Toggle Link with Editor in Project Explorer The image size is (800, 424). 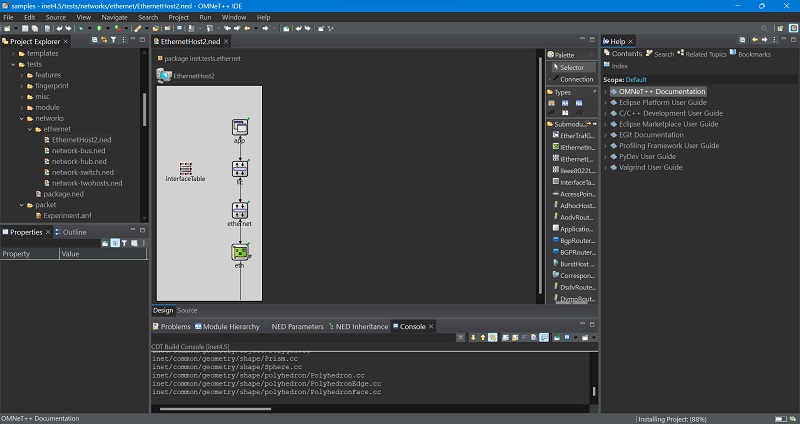(x=104, y=40)
